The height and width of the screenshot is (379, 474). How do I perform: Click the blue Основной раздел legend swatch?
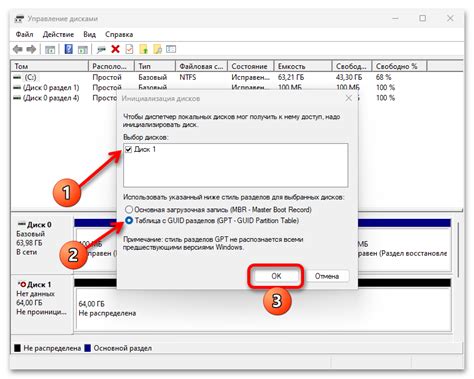(88, 348)
